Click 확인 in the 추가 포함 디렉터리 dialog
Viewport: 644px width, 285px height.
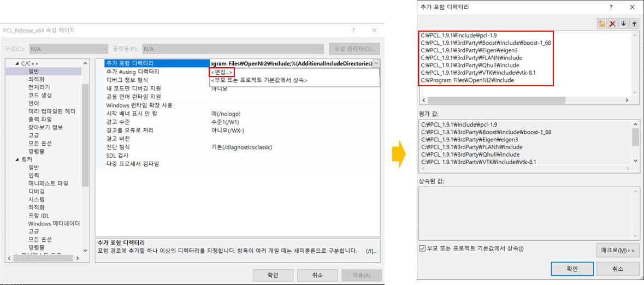(x=572, y=269)
